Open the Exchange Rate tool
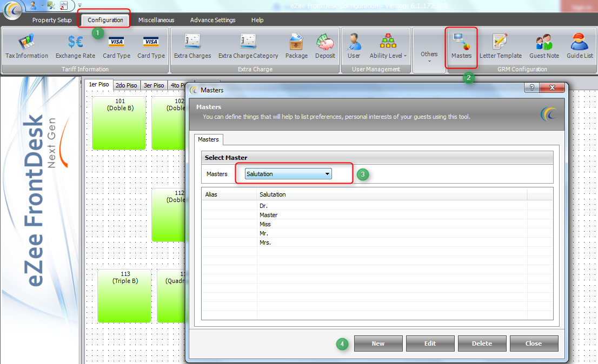Viewport: 598px width, 364px height. 76,46
